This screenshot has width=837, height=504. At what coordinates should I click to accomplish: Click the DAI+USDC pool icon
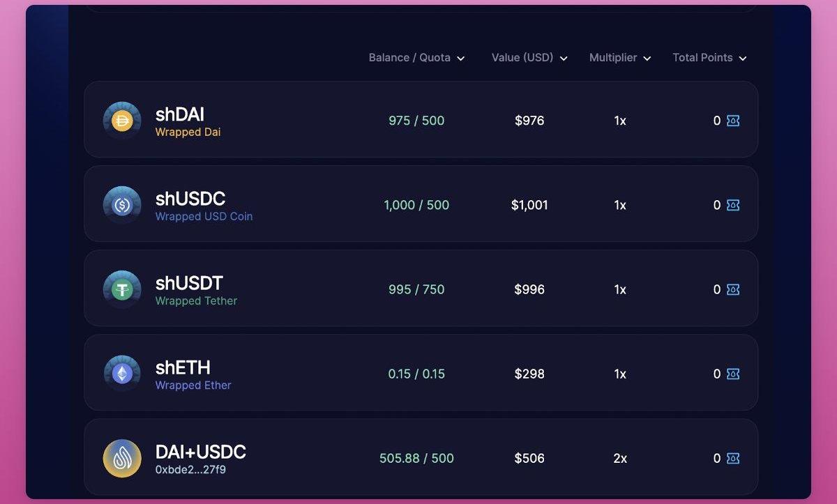122,458
